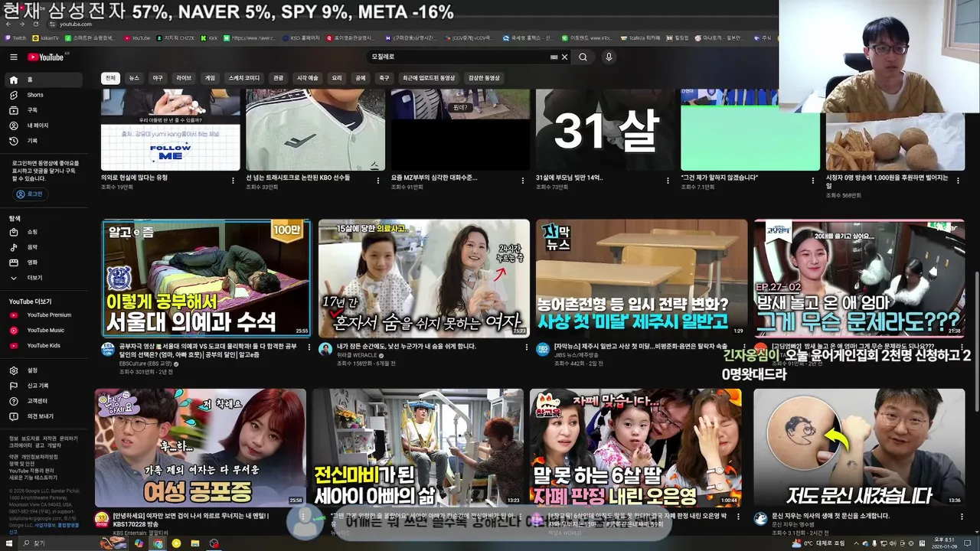Open 설정 settings in sidebar
The height and width of the screenshot is (551, 980).
[43, 370]
